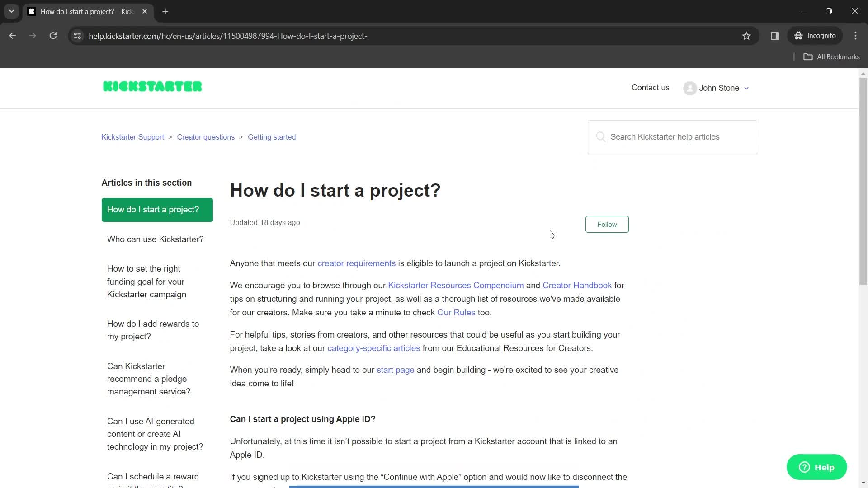The height and width of the screenshot is (488, 868).
Task: Click the search magnifier icon
Action: click(600, 136)
